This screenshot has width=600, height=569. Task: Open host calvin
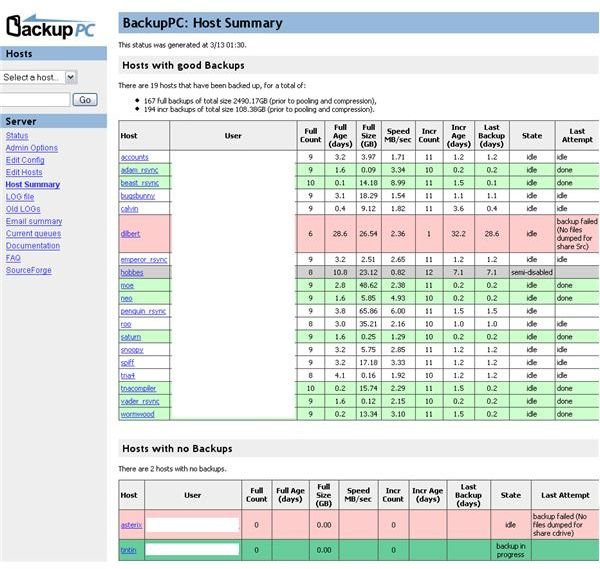tap(129, 209)
